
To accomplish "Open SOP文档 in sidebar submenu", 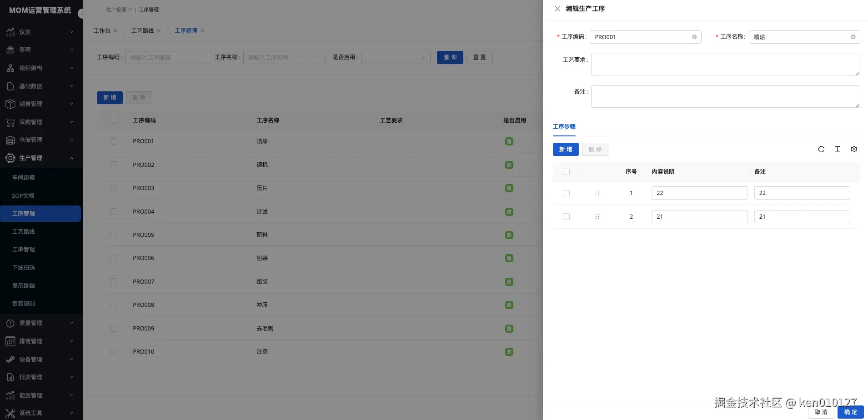I will [x=23, y=196].
